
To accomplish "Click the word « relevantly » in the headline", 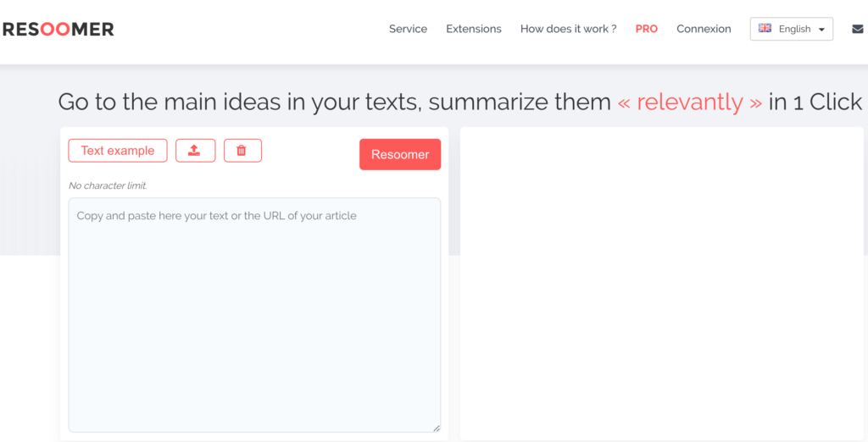I will pyautogui.click(x=690, y=102).
